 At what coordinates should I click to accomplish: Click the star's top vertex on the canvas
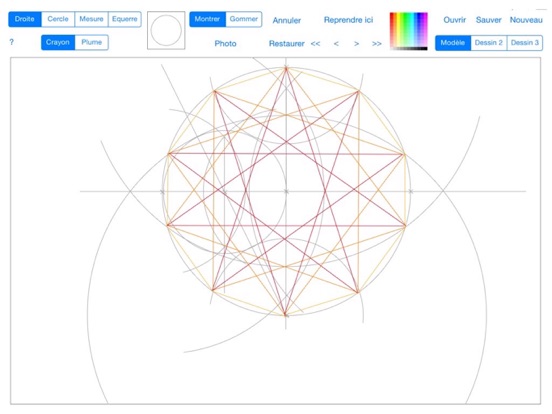tap(286, 68)
